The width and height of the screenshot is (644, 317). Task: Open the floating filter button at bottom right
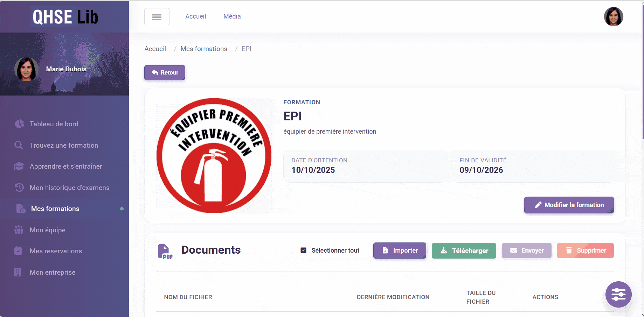[x=618, y=295]
